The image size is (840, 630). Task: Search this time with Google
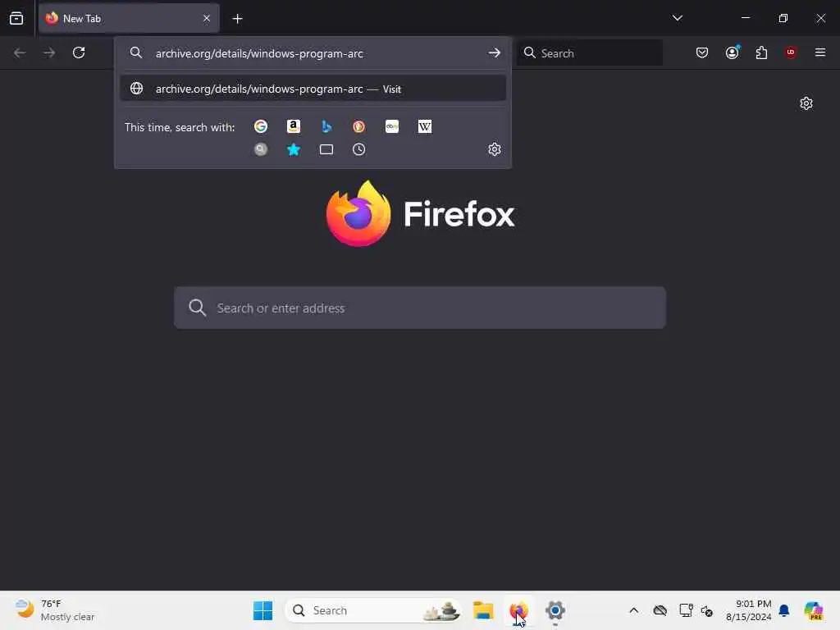[x=261, y=126]
